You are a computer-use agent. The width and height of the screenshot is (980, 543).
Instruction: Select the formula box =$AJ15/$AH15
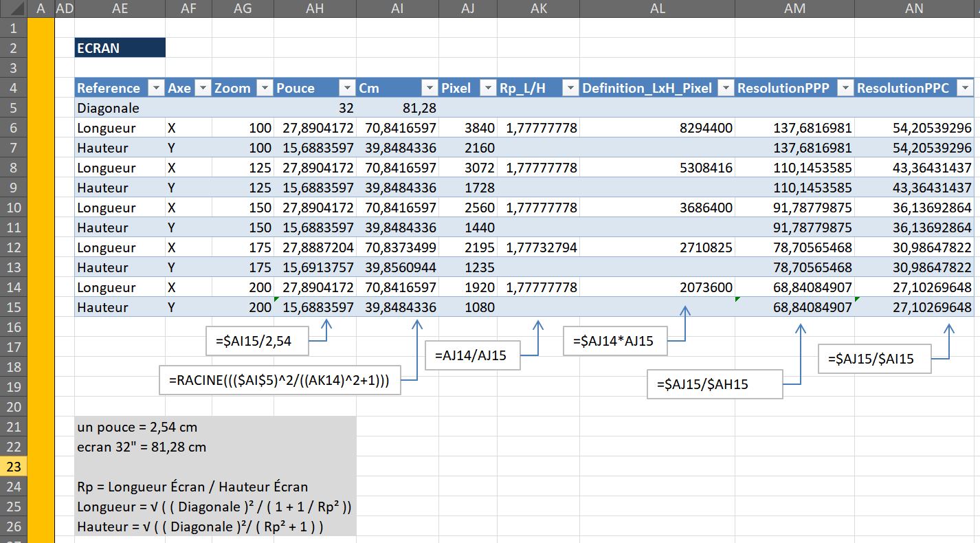point(715,384)
